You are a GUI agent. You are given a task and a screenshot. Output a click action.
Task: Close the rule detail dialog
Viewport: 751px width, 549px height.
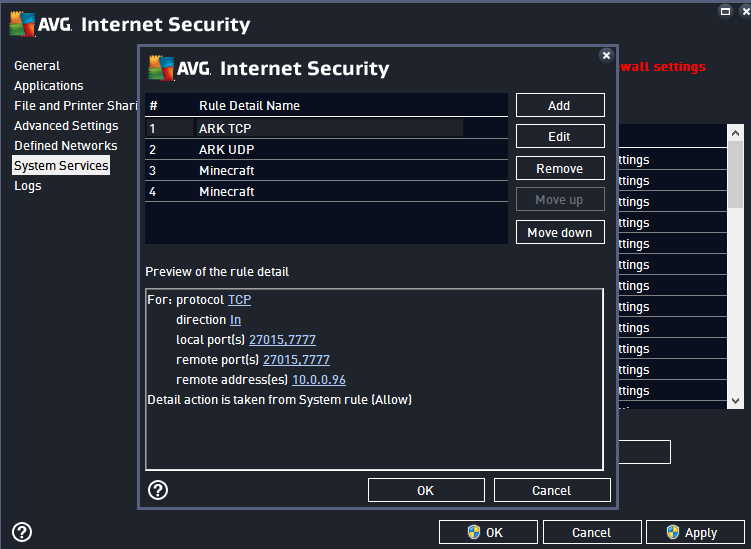(x=606, y=56)
